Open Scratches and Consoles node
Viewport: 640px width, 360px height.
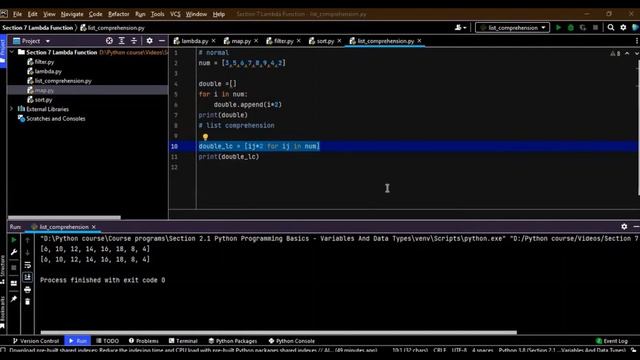(x=56, y=119)
